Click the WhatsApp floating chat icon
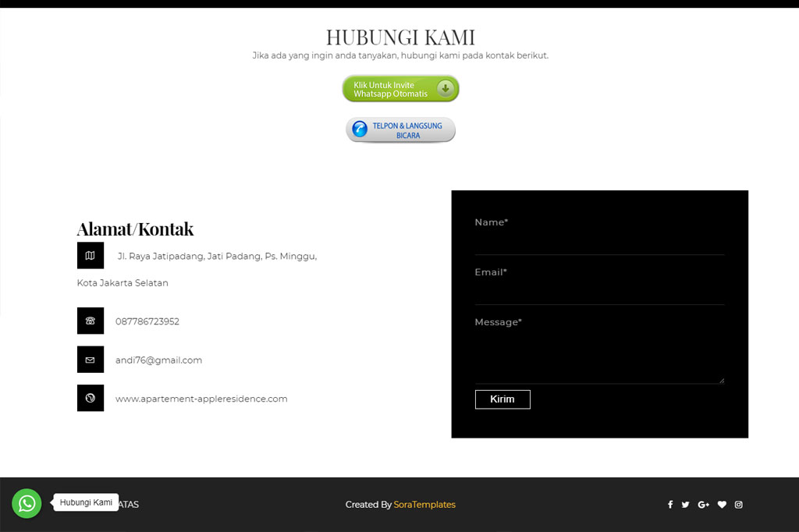Viewport: 799px width, 532px height. pos(27,503)
